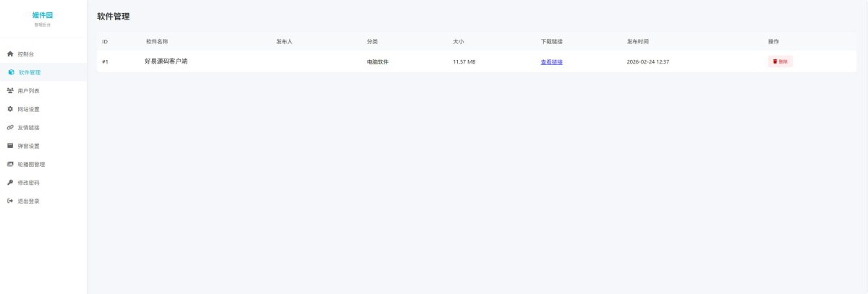Image resolution: width=868 pixels, height=294 pixels.
Task: Click the exit icon beside 退出登录
Action: (10, 201)
